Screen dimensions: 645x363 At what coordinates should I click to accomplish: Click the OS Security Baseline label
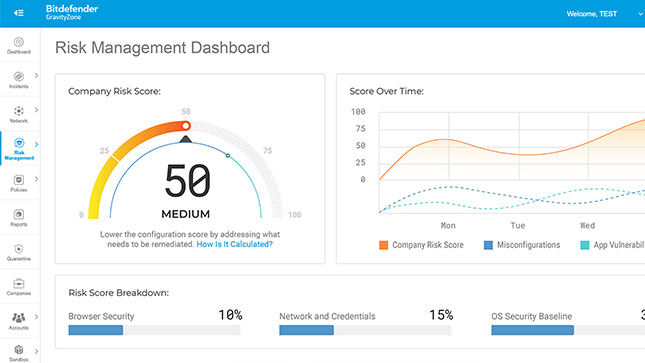pyautogui.click(x=531, y=316)
